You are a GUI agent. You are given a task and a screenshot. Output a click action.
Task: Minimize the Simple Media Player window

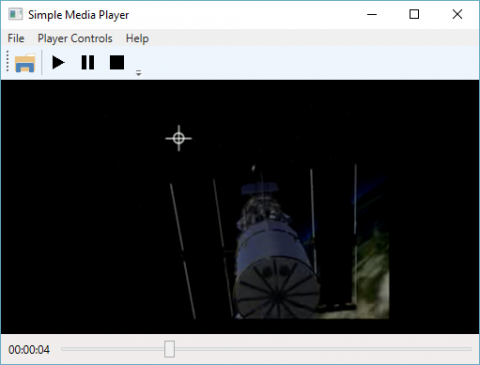[372, 14]
